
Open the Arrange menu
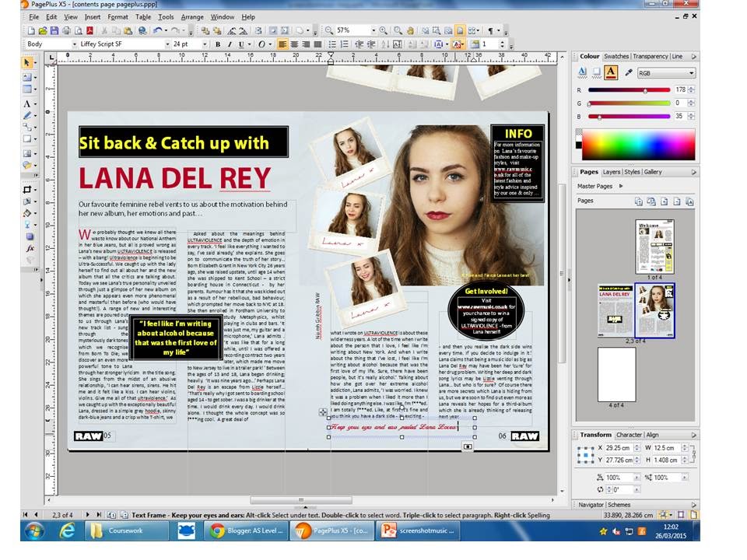[x=192, y=17]
